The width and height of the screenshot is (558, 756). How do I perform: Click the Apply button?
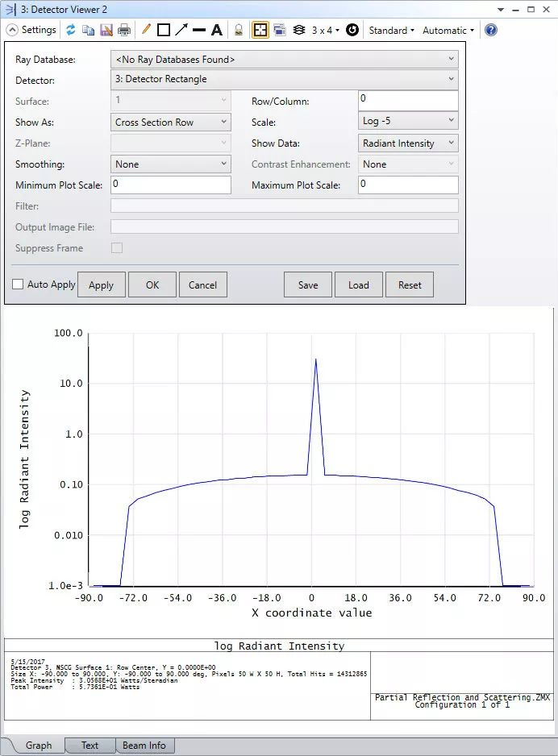[x=101, y=285]
